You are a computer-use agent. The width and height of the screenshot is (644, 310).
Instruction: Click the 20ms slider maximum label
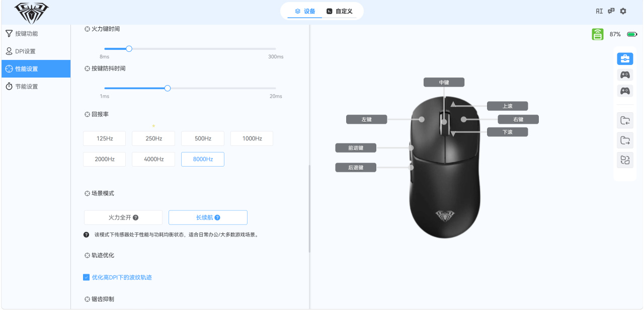point(276,96)
